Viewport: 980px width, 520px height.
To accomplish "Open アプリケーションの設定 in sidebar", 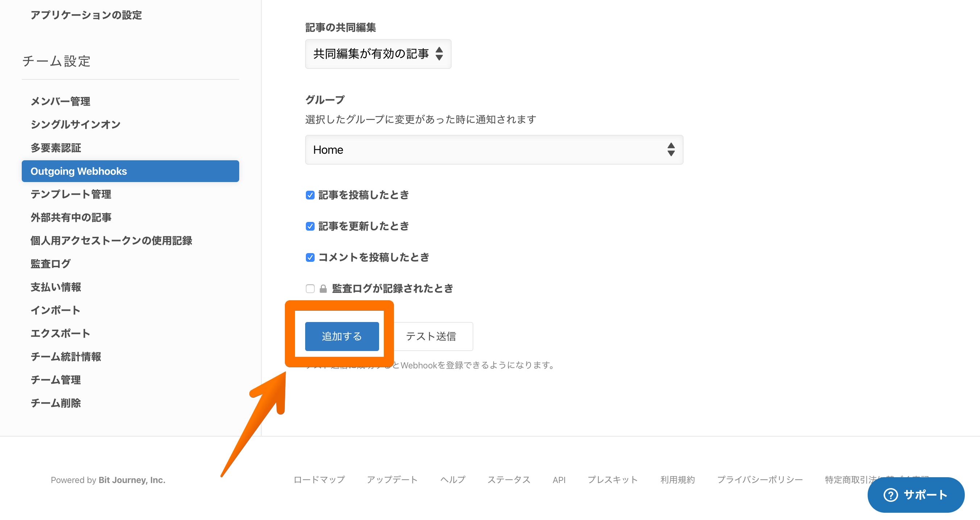I will click(86, 15).
